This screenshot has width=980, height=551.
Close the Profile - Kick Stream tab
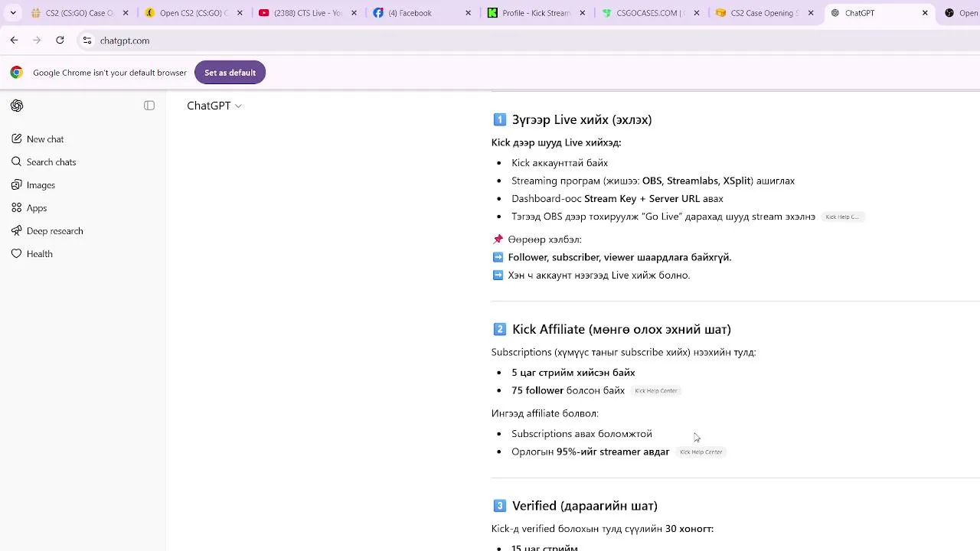point(583,13)
